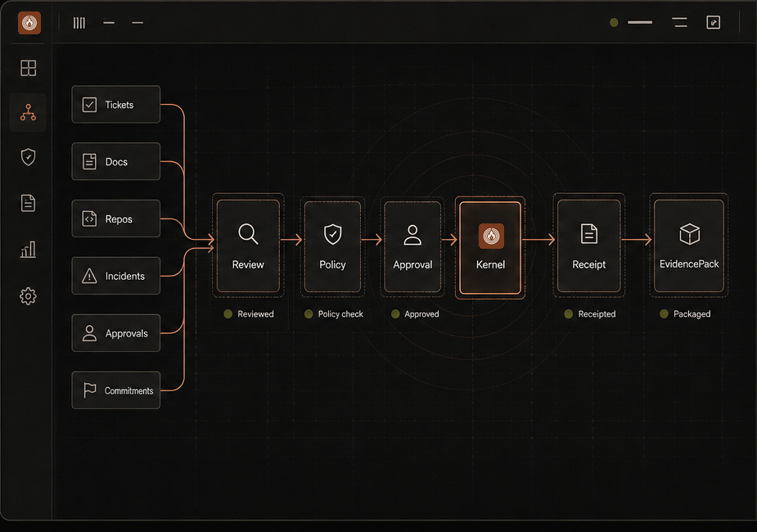This screenshot has height=532, width=757.
Task: Click the document icon in Receipt stage
Action: (589, 233)
